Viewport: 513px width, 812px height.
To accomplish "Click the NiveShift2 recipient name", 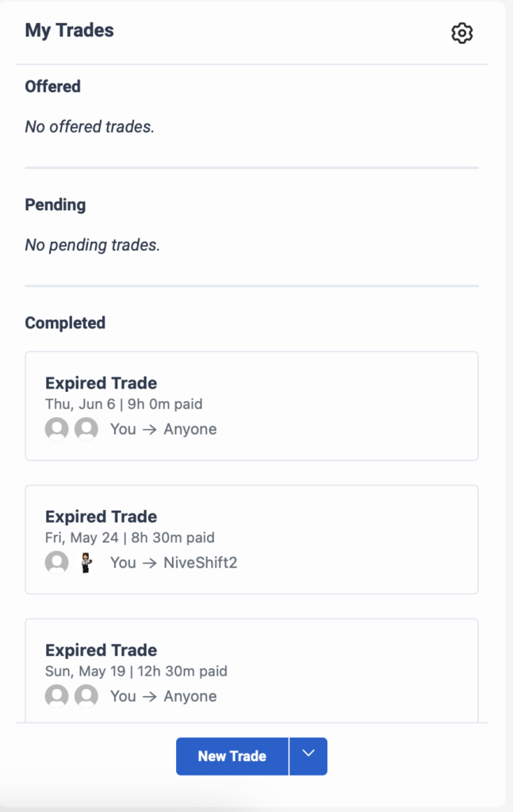I will (x=201, y=562).
